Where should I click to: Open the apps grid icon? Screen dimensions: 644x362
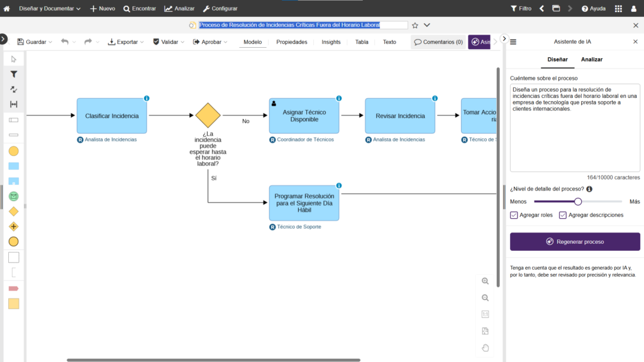click(618, 9)
